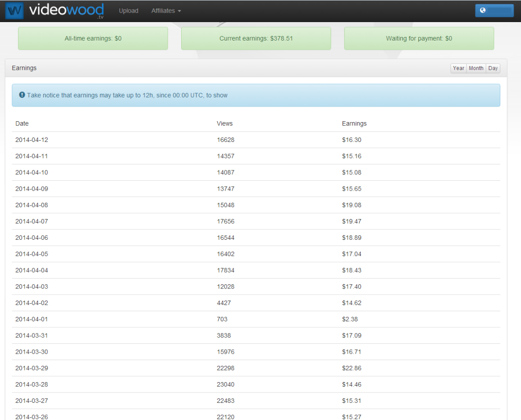The width and height of the screenshot is (521, 420).
Task: Click the info icon in the notice banner
Action: [22, 95]
